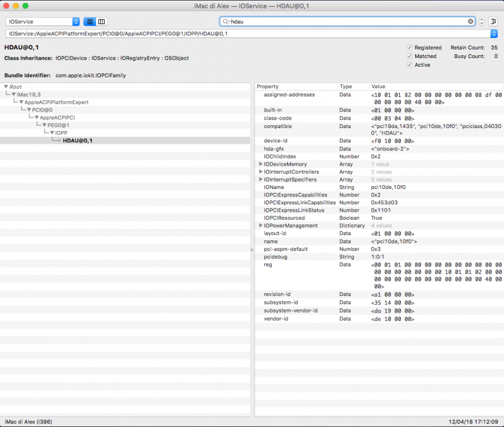Select the IOPCIExpressLinkStatus property
This screenshot has width=504, height=427.
(379, 210)
